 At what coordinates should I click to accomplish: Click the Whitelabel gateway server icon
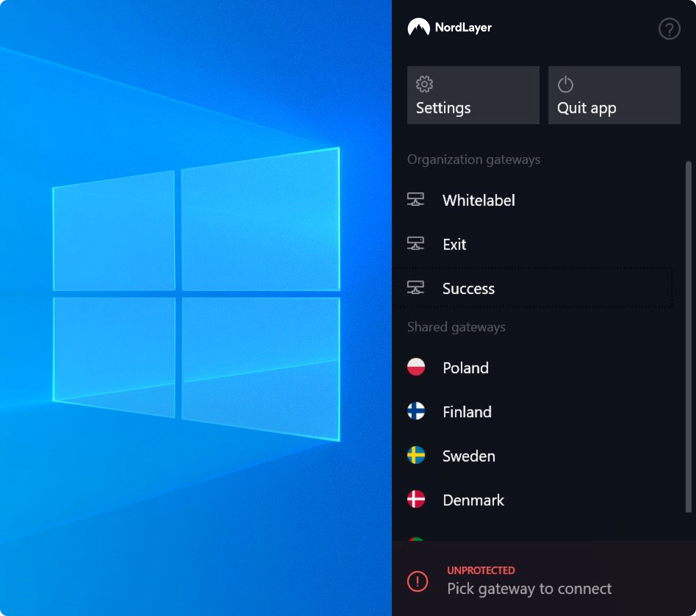pyautogui.click(x=416, y=200)
